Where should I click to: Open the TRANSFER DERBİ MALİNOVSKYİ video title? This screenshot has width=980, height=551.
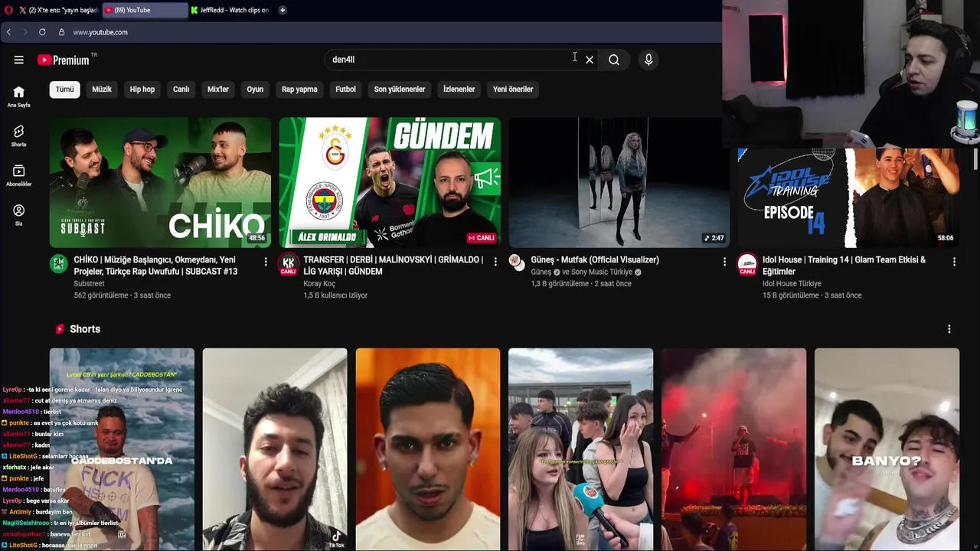393,266
